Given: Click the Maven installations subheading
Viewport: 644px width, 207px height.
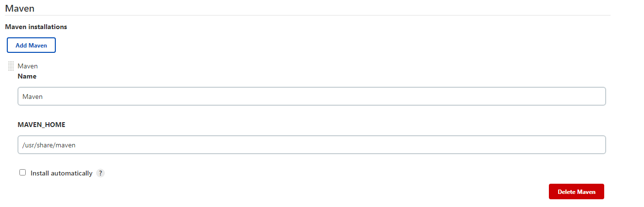Looking at the screenshot, I should (x=36, y=27).
